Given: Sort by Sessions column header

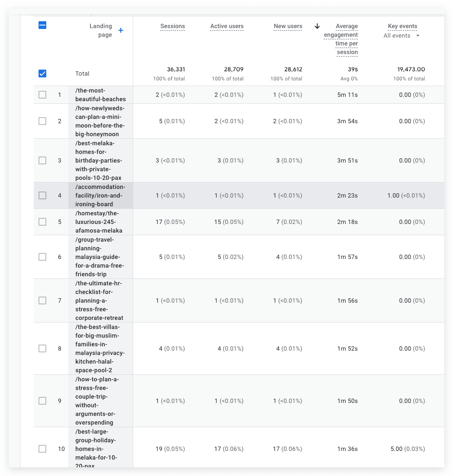Looking at the screenshot, I should click(173, 26).
